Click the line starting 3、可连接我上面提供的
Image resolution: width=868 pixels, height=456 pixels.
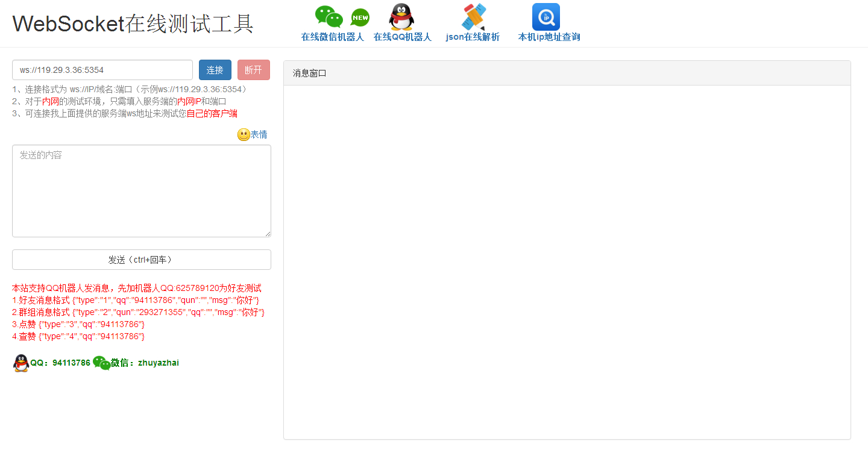click(125, 113)
